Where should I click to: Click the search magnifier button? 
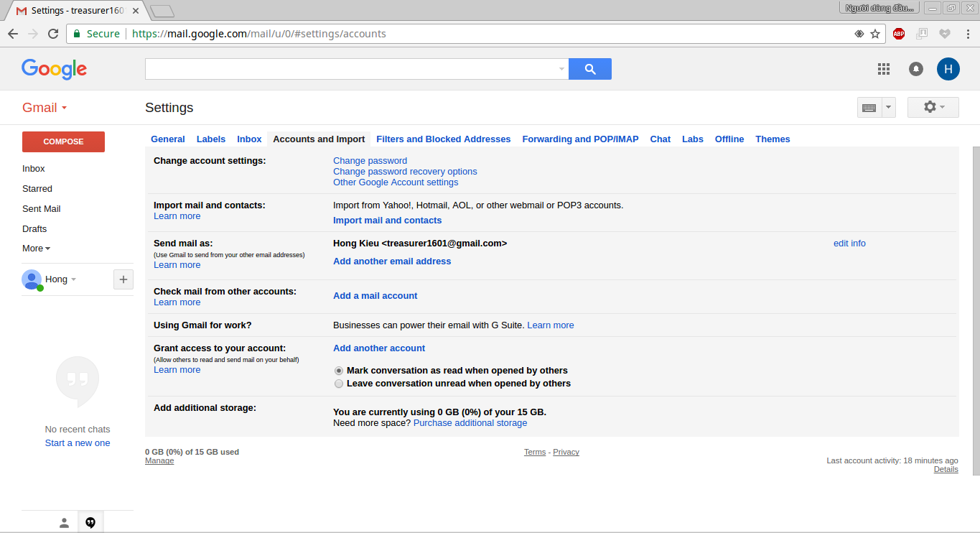(590, 69)
